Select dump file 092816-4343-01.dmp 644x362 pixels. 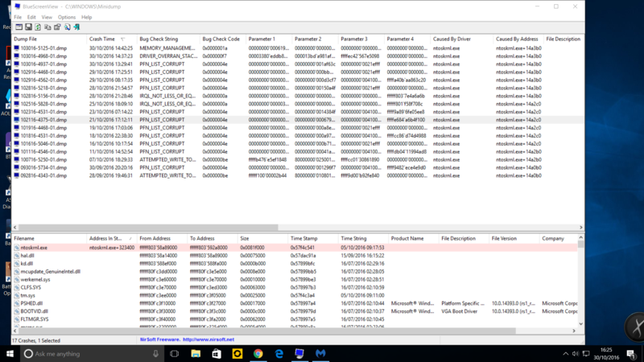click(x=43, y=175)
